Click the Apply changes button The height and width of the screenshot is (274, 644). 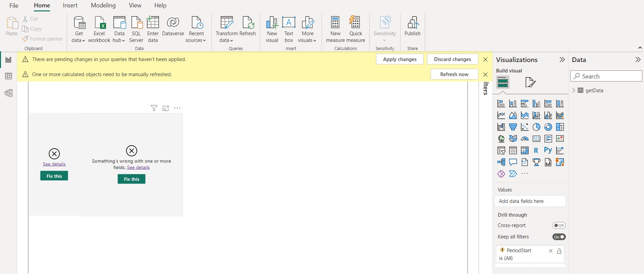(400, 59)
